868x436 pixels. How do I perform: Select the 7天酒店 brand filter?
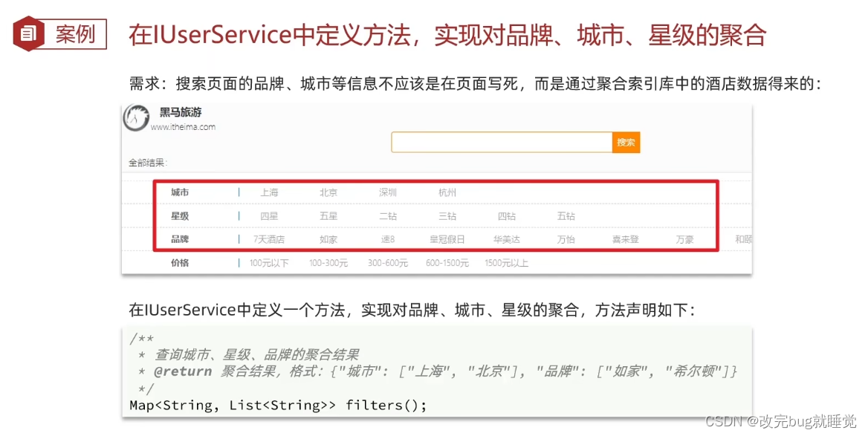[x=270, y=239]
